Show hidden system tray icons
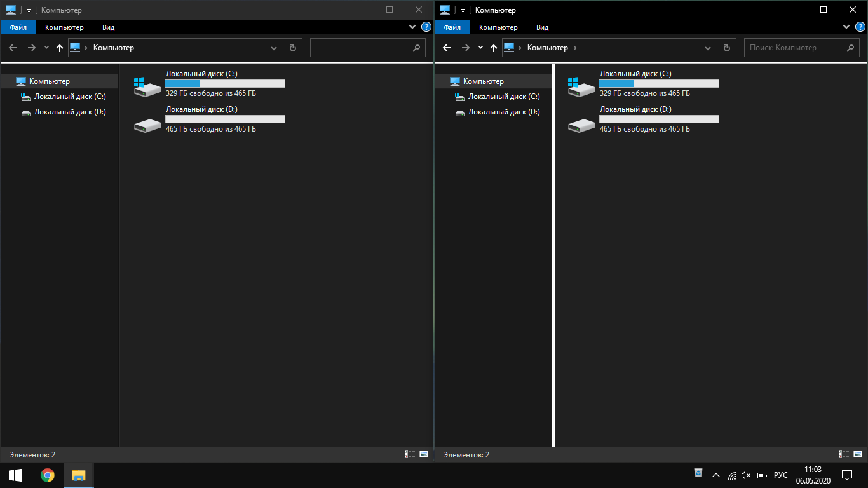This screenshot has height=488, width=868. 716,475
